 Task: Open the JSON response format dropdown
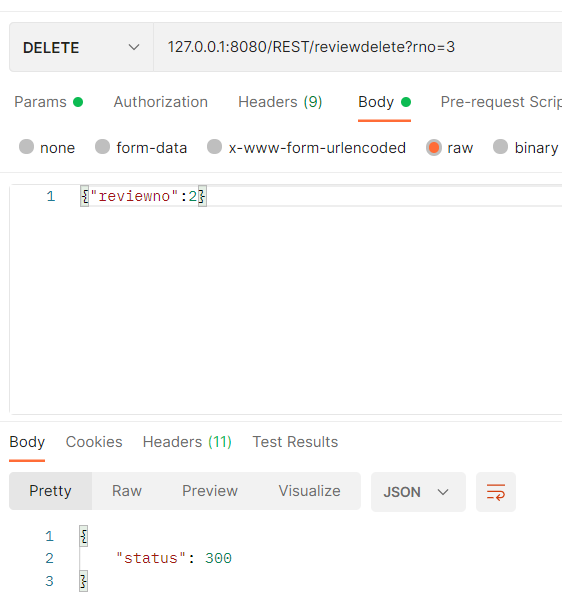click(x=418, y=492)
